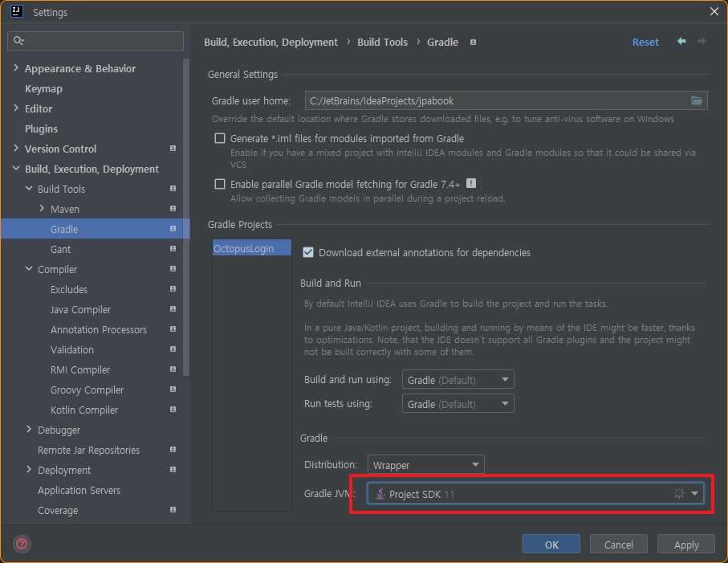Click the project settings icon on Groovy Compiler row
728x563 pixels.
pos(173,390)
